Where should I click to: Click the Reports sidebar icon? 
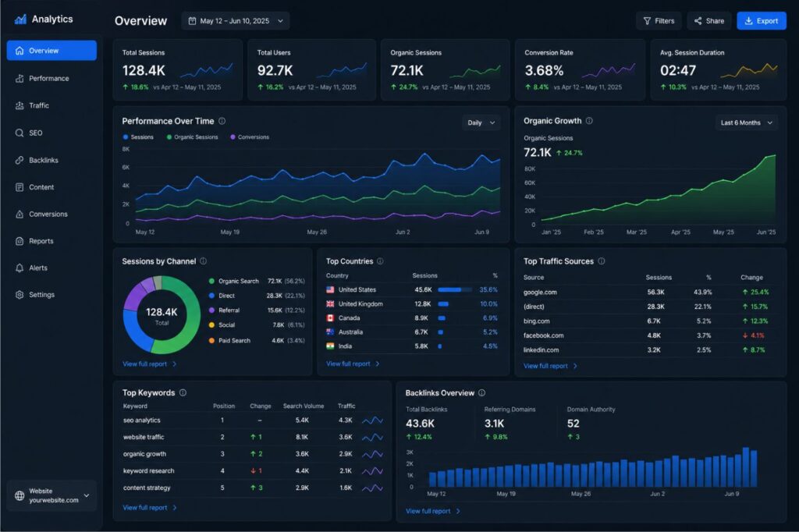pyautogui.click(x=20, y=241)
